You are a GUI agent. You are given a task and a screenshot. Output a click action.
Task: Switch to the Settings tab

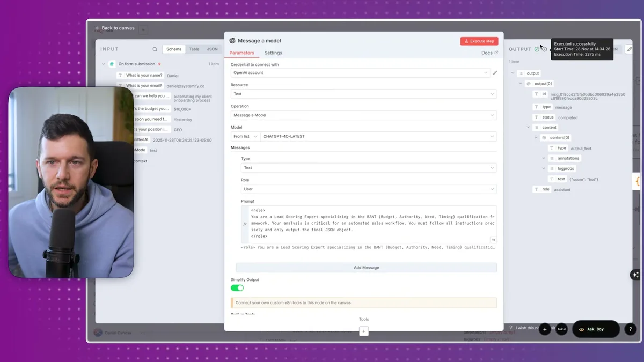click(x=273, y=53)
